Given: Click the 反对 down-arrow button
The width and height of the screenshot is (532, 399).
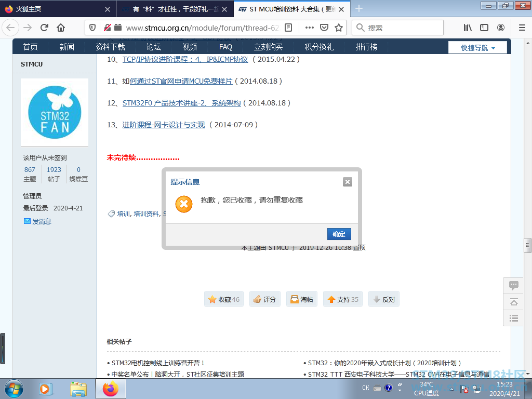Looking at the screenshot, I should [384, 299].
